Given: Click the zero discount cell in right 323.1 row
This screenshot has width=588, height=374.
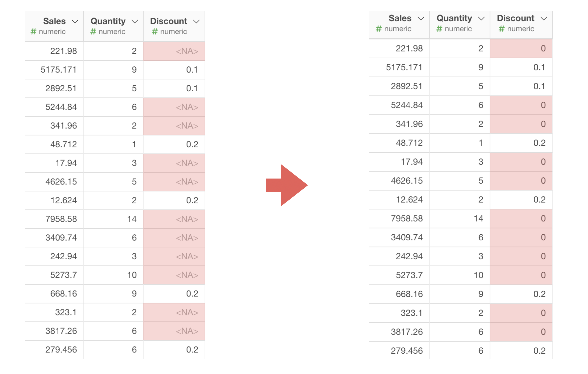Looking at the screenshot, I should [x=521, y=313].
